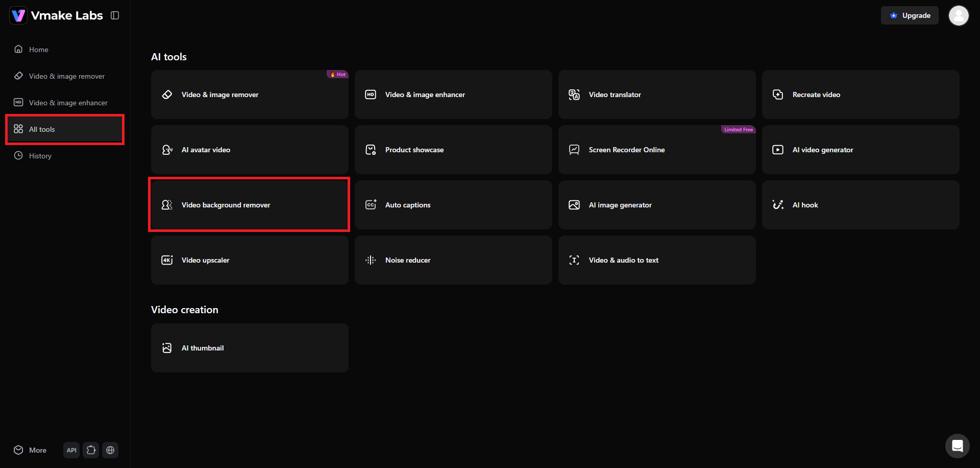Click the puzzle-piece extension icon
This screenshot has width=980, height=468.
click(x=91, y=450)
